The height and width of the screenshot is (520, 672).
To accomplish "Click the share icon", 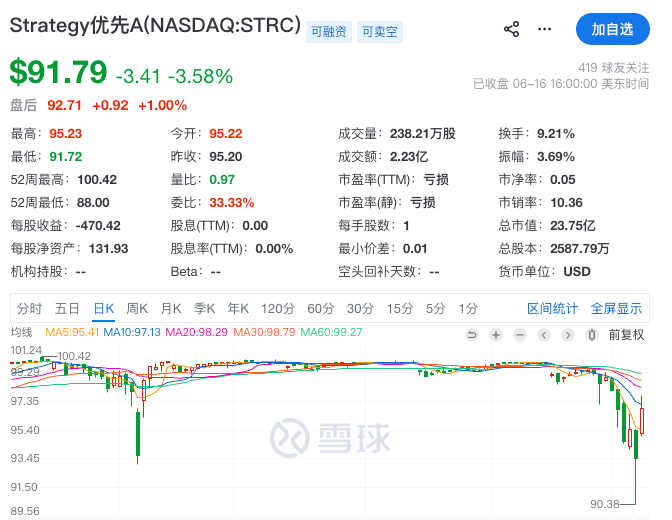I will pyautogui.click(x=511, y=29).
